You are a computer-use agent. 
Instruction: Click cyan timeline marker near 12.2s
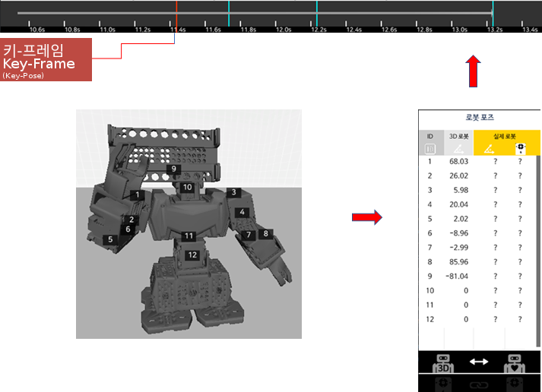pos(317,15)
